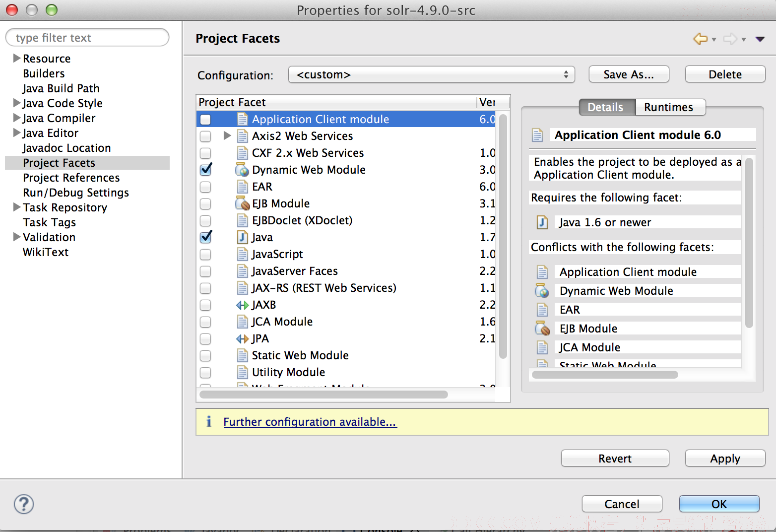Click the Project Facet column header

pyautogui.click(x=336, y=102)
